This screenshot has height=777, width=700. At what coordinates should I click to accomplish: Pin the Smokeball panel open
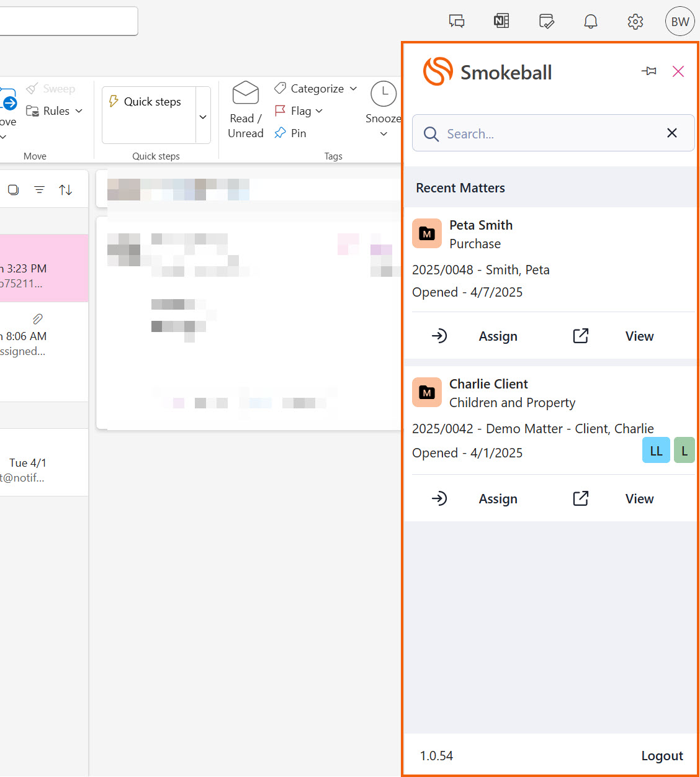pyautogui.click(x=649, y=71)
